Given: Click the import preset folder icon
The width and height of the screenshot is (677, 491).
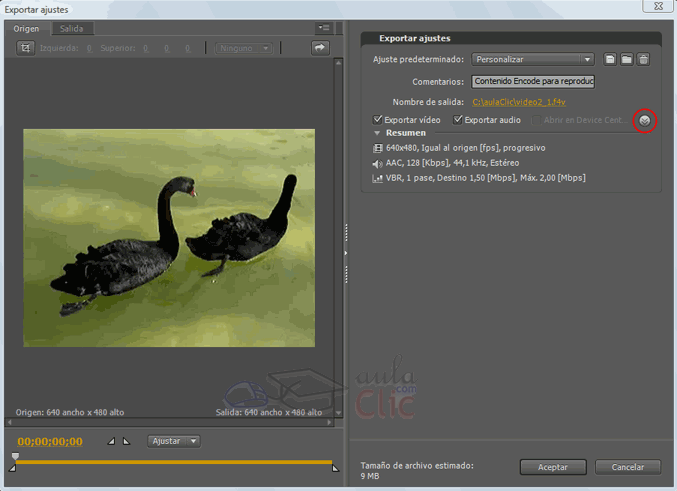Looking at the screenshot, I should (x=627, y=60).
